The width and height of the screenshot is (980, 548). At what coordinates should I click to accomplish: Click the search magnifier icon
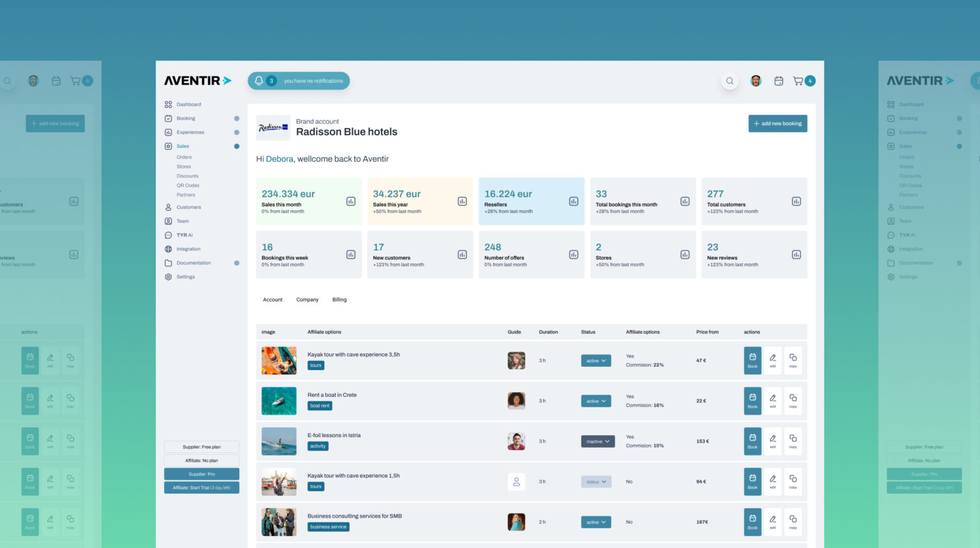[x=729, y=81]
